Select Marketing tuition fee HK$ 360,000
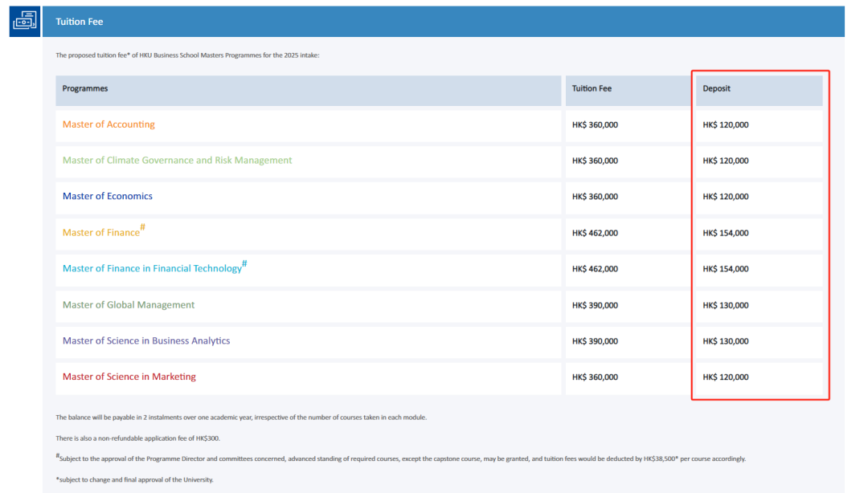 (595, 377)
